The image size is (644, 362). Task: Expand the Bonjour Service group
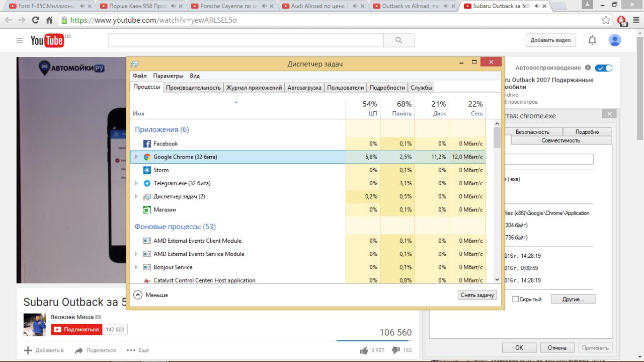point(136,267)
